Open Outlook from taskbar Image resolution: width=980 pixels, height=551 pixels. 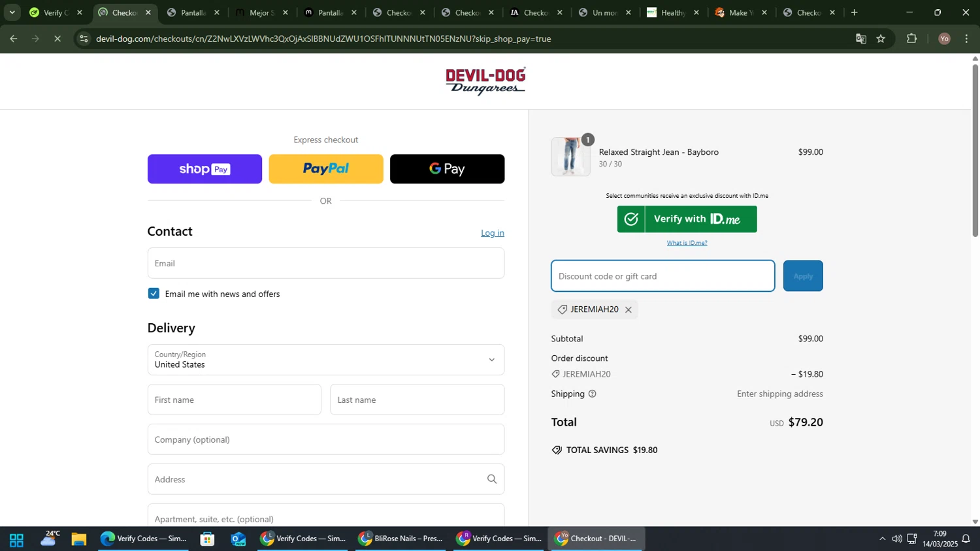tap(238, 539)
